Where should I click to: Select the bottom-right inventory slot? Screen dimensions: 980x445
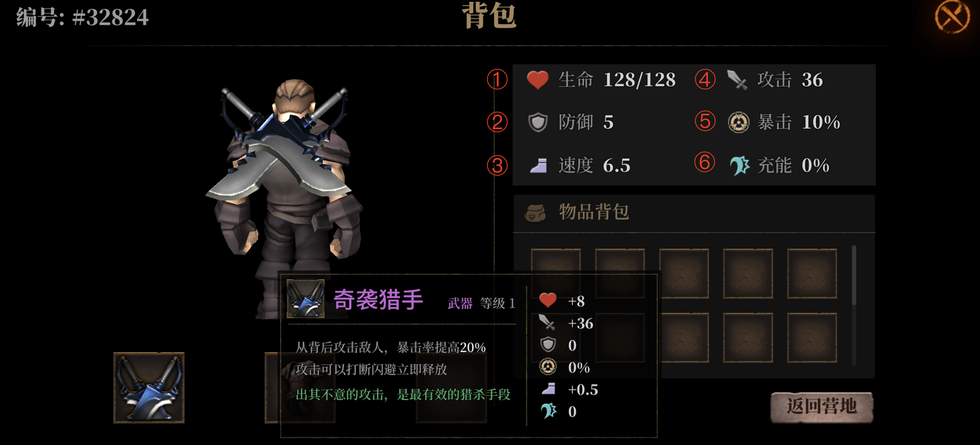click(x=812, y=338)
